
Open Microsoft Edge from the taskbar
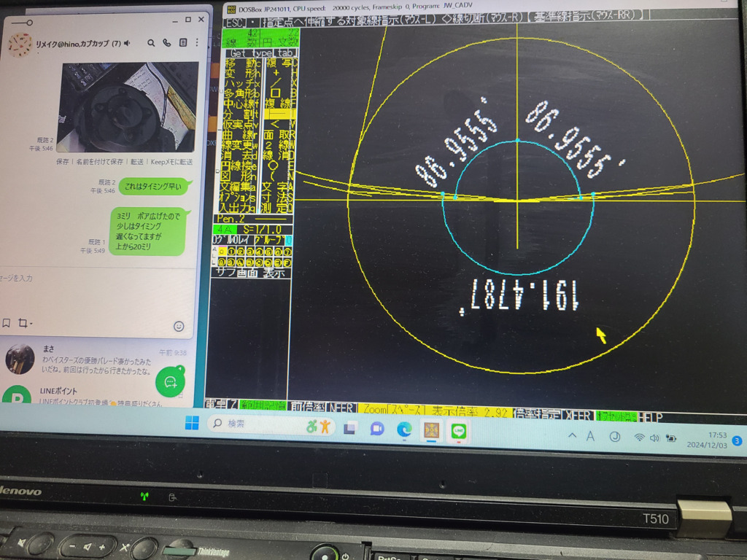[404, 430]
